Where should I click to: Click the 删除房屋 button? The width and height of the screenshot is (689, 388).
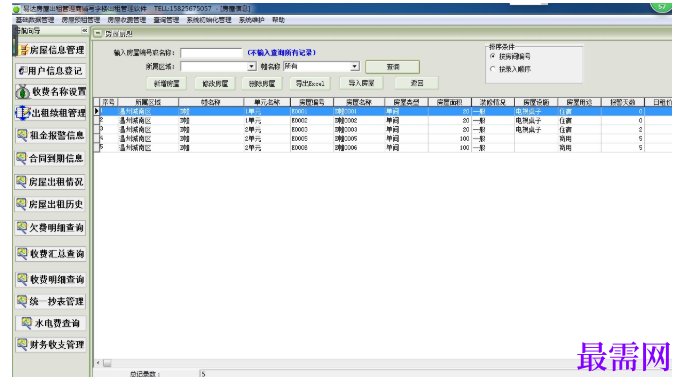(x=262, y=83)
